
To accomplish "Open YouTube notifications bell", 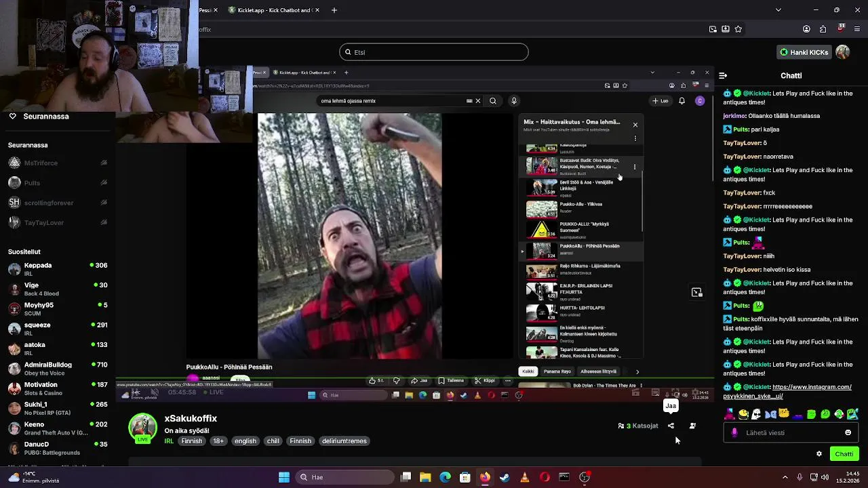I will click(x=682, y=101).
